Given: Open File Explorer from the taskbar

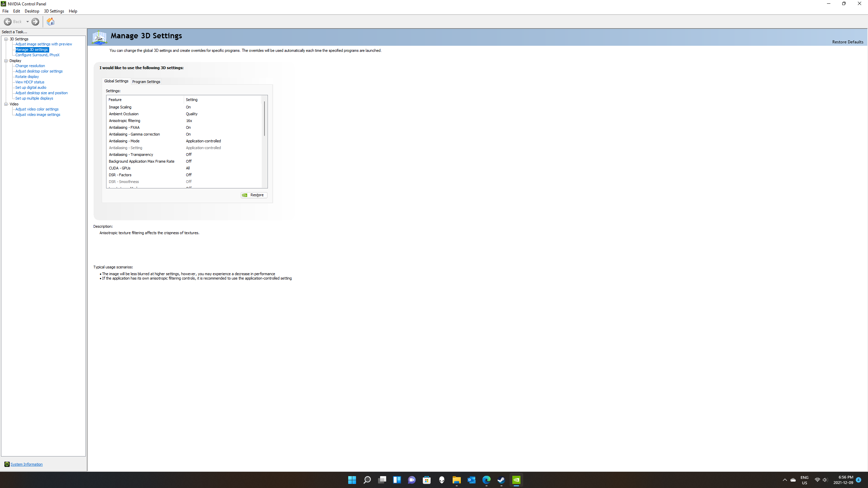Looking at the screenshot, I should point(457,480).
